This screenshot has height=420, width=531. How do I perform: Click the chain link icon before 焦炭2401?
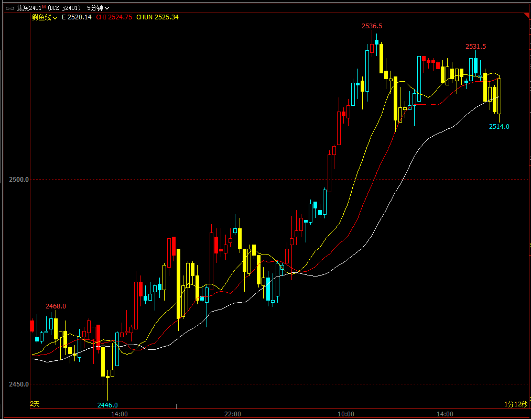pos(8,8)
